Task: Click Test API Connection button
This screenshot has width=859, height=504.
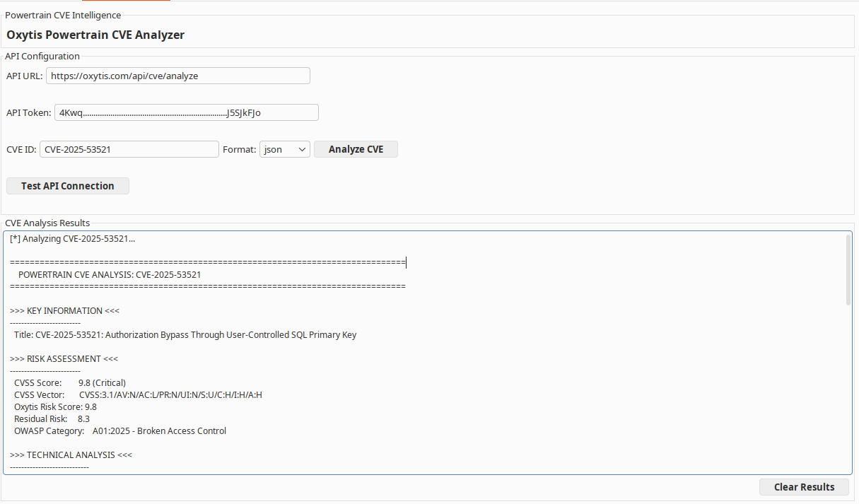Action: (68, 186)
